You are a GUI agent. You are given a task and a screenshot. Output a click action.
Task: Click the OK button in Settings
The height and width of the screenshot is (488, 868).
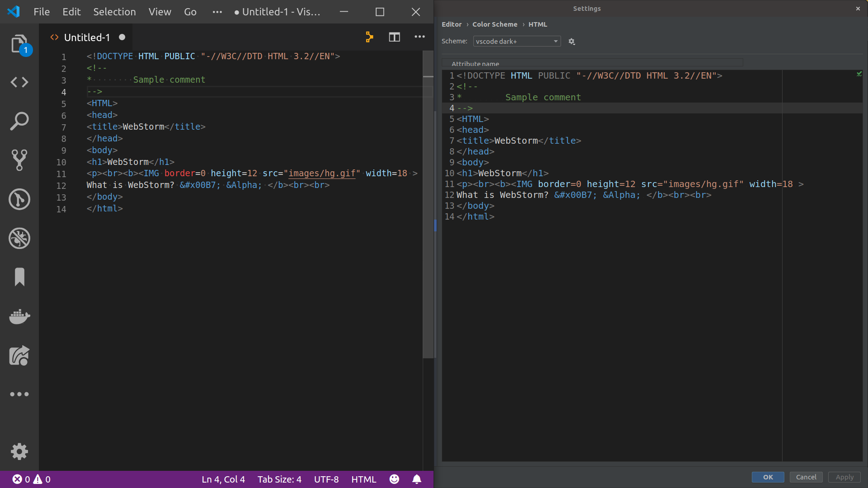tap(768, 477)
